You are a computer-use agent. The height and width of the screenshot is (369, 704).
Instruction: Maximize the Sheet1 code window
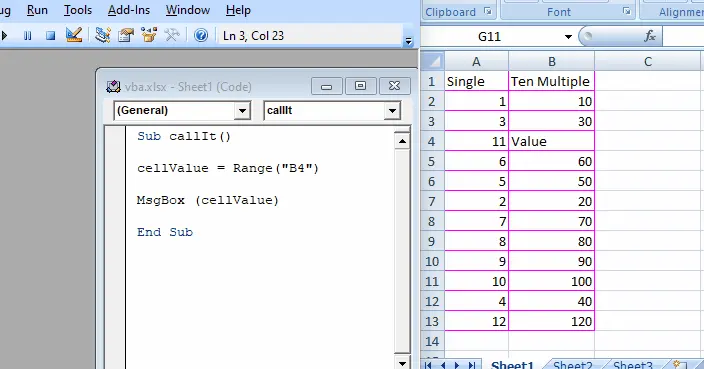360,86
